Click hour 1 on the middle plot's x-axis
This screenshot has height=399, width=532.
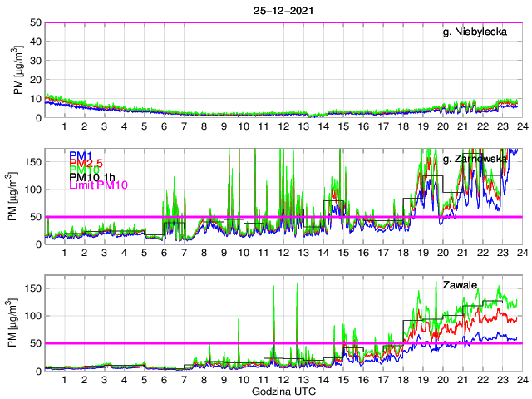tap(64, 254)
